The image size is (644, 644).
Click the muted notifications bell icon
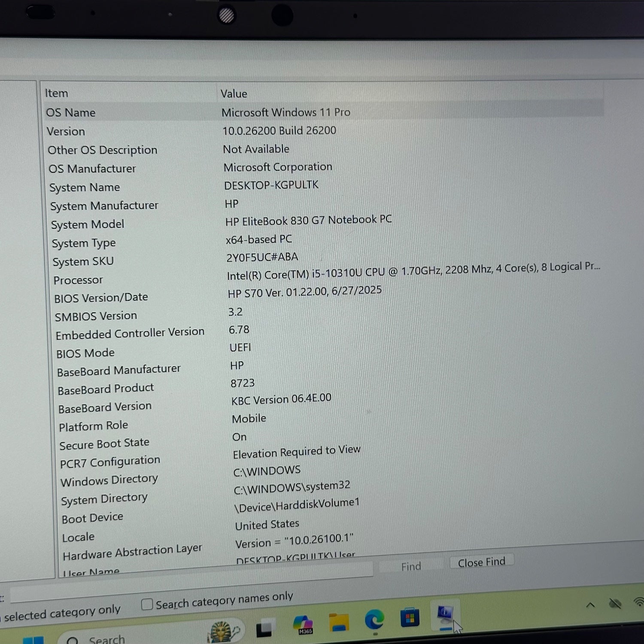pos(615,604)
